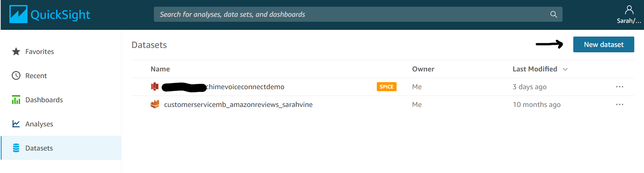Click the search magnifier icon
This screenshot has height=173, width=644.
click(553, 14)
